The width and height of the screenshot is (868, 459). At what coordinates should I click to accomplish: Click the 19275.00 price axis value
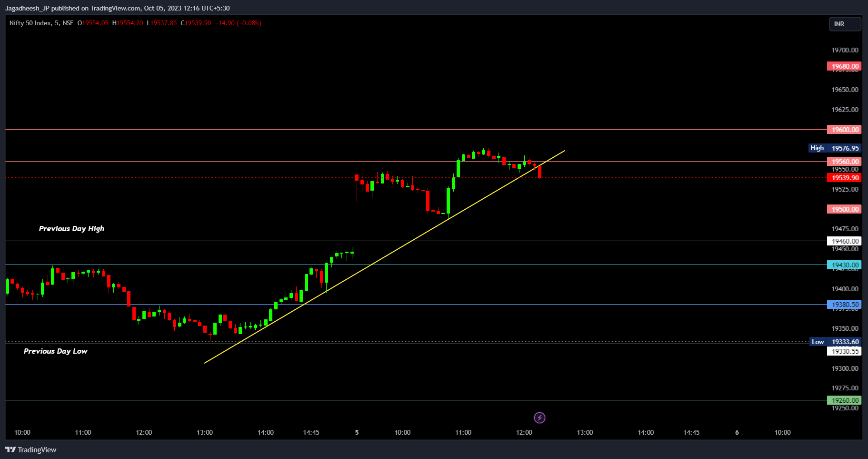[x=845, y=388]
